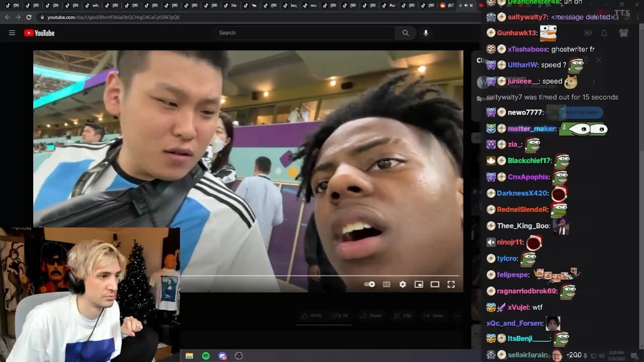Click chat username Thee_King_Boo
The width and height of the screenshot is (644, 362).
pyautogui.click(x=524, y=226)
